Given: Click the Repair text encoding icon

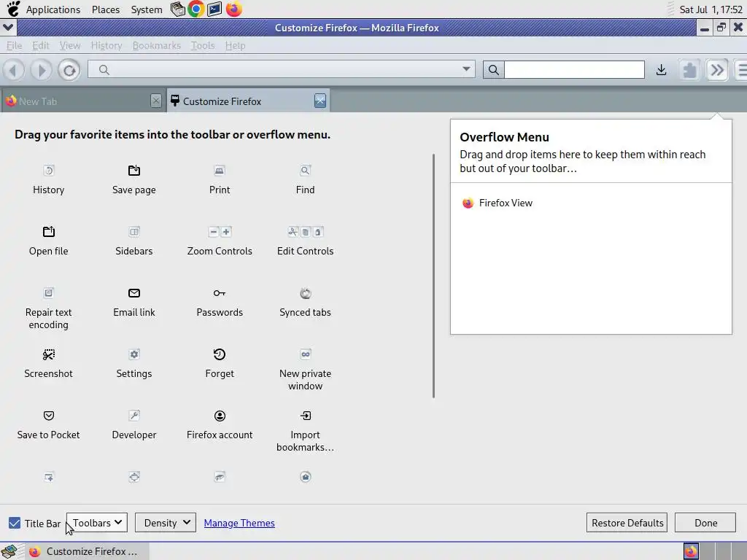Looking at the screenshot, I should pyautogui.click(x=49, y=293).
